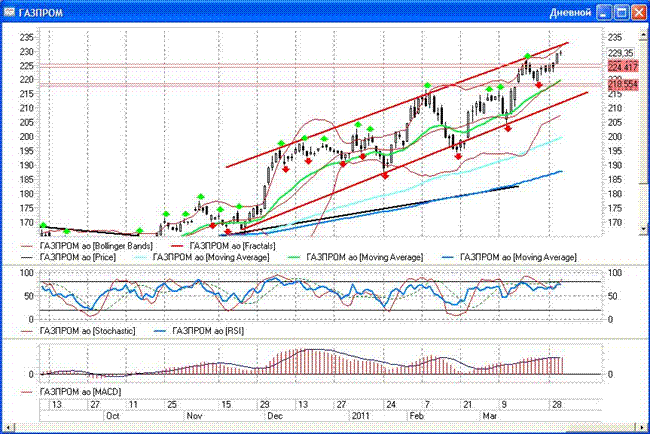Viewport: 650px width, 434px height.
Task: Click the red fractal marker below 218.554 line
Action: pyautogui.click(x=538, y=85)
